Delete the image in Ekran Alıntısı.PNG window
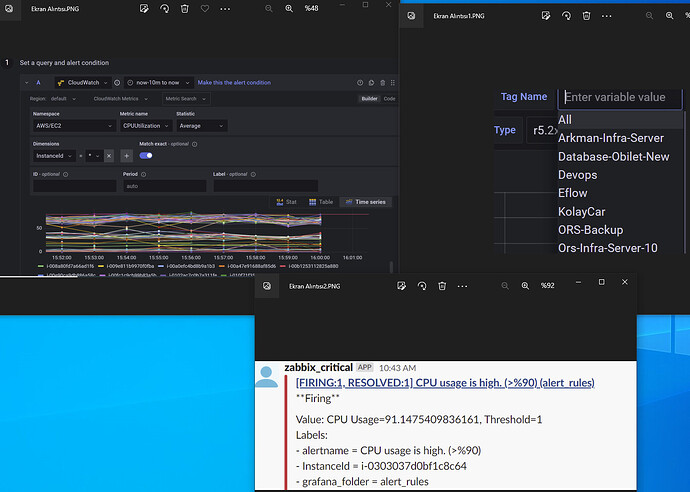The image size is (690, 492). pyautogui.click(x=185, y=8)
